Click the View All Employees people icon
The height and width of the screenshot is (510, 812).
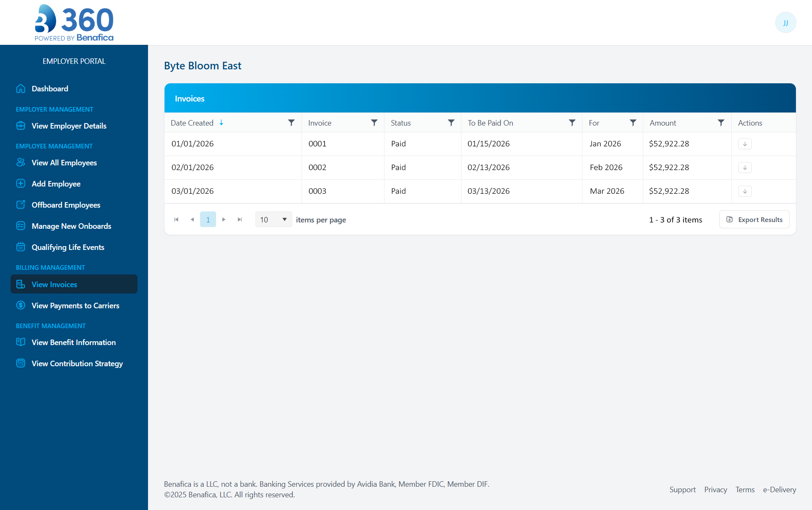pos(21,162)
